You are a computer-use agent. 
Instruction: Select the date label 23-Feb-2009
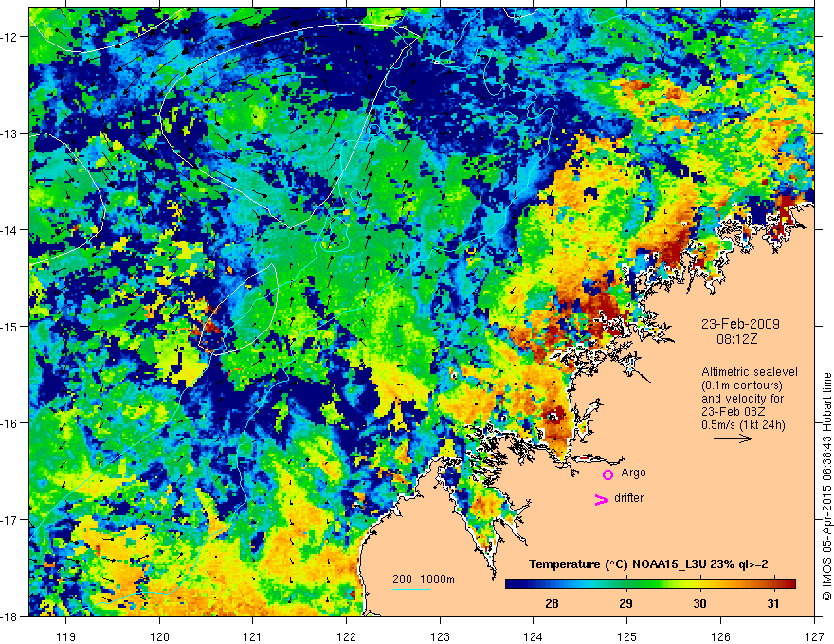coord(740,324)
